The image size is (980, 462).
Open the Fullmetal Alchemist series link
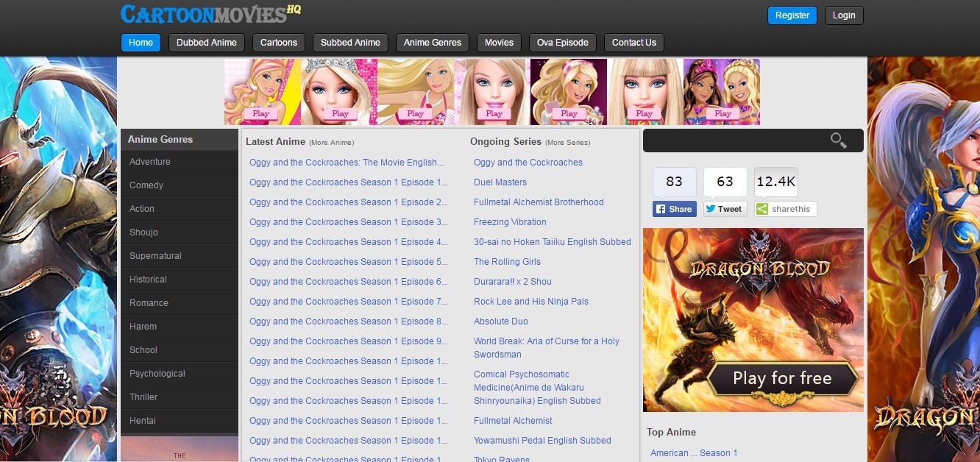(513, 421)
